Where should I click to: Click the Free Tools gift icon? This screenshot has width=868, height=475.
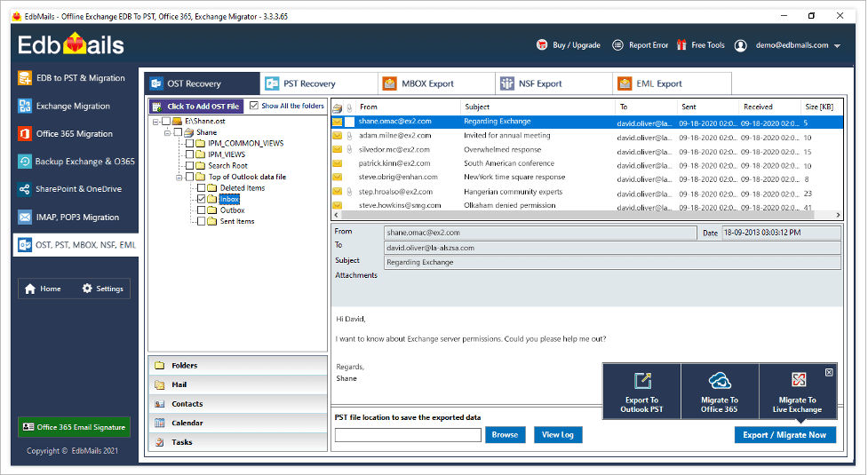point(681,44)
